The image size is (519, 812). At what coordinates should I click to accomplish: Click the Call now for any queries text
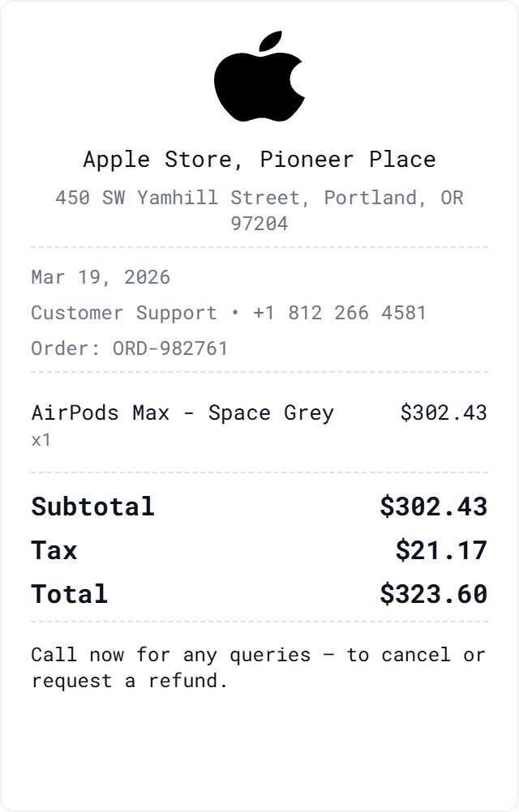pyautogui.click(x=171, y=655)
